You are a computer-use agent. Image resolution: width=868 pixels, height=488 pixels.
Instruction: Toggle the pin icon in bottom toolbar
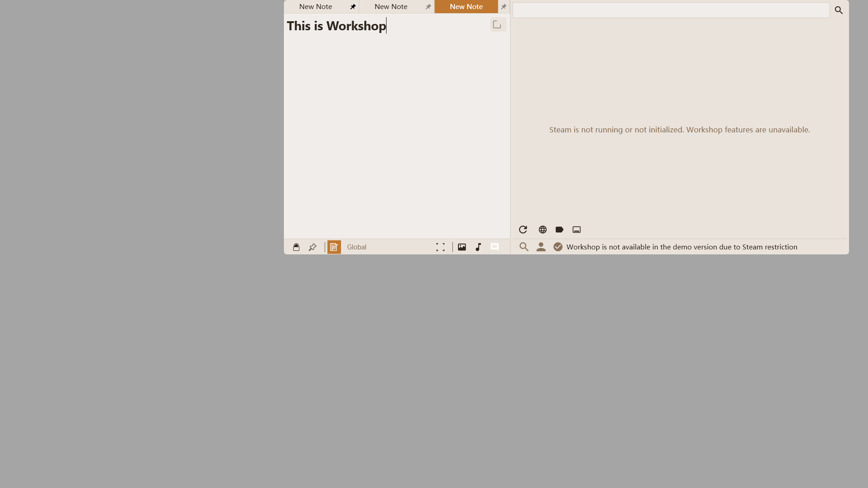(312, 247)
